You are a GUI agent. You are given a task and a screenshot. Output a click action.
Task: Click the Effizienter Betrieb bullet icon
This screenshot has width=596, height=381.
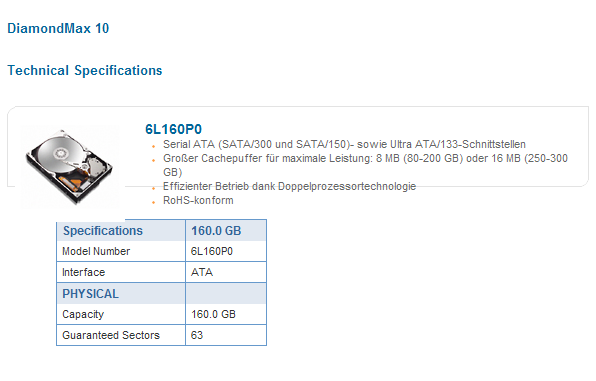point(154,188)
